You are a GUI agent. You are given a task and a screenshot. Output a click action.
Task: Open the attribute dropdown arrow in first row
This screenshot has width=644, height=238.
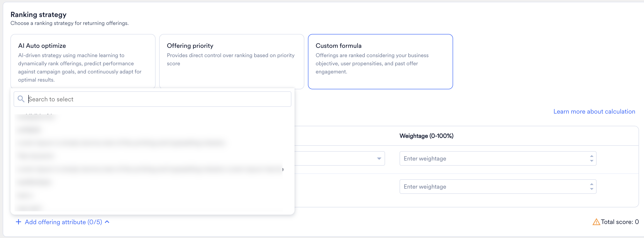(x=379, y=158)
